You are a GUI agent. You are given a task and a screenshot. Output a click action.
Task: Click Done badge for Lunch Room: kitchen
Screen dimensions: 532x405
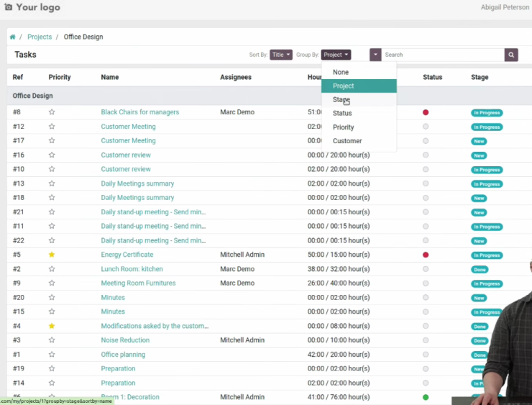pyautogui.click(x=480, y=270)
